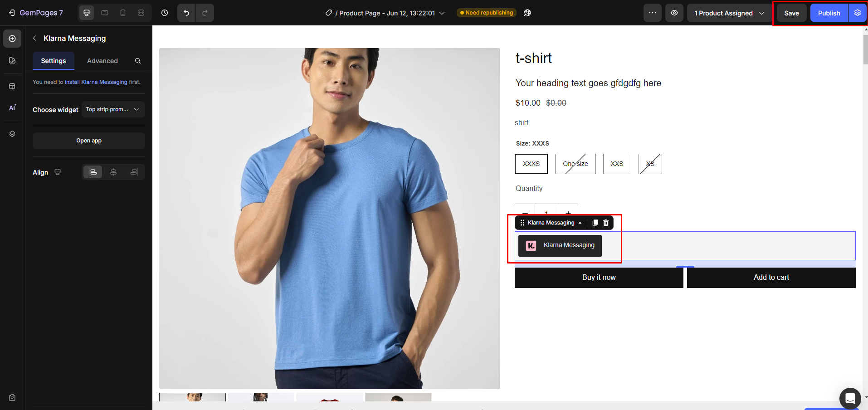The width and height of the screenshot is (868, 410).
Task: Open the AI tool in left sidebar
Action: click(12, 107)
